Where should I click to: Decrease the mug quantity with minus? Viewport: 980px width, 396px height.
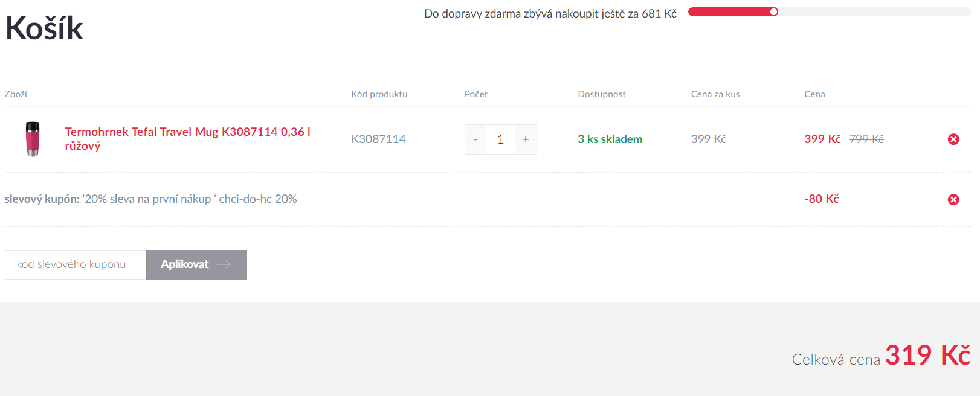[x=475, y=139]
